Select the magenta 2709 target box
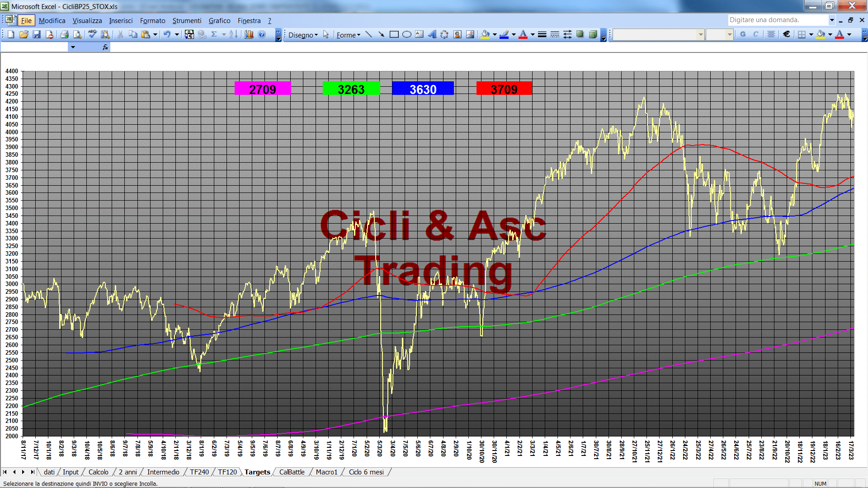 [x=263, y=89]
